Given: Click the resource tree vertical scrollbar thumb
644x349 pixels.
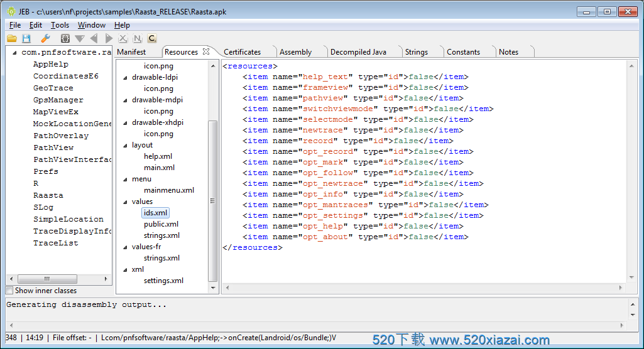Looking at the screenshot, I should click(x=213, y=201).
